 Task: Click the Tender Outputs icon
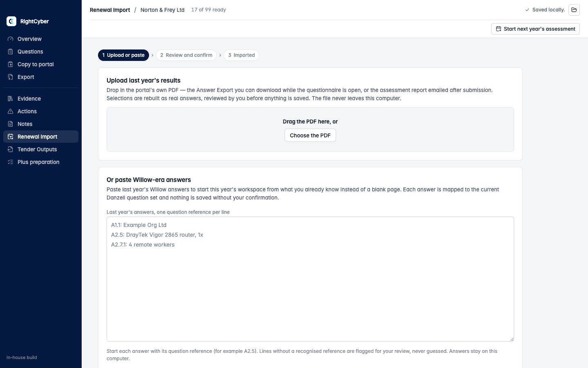coord(11,149)
